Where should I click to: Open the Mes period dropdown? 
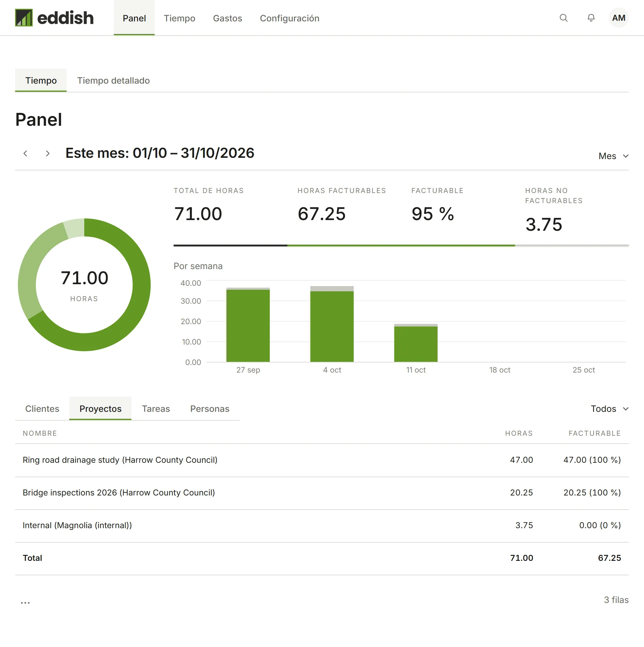click(x=613, y=156)
